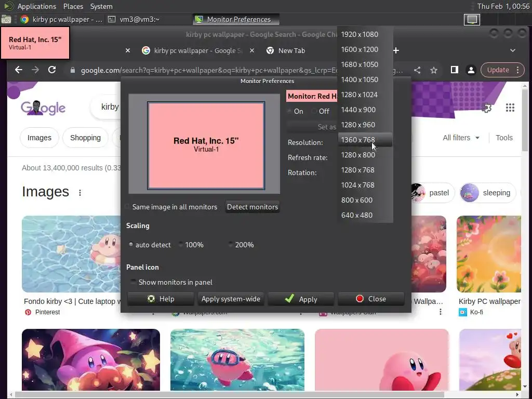The height and width of the screenshot is (399, 532).
Task: Open a new Chrome tab with plus icon
Action: tap(396, 50)
